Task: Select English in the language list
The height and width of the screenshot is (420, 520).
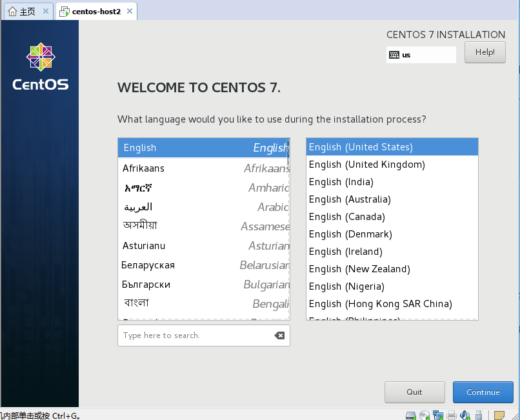Action: coord(203,148)
